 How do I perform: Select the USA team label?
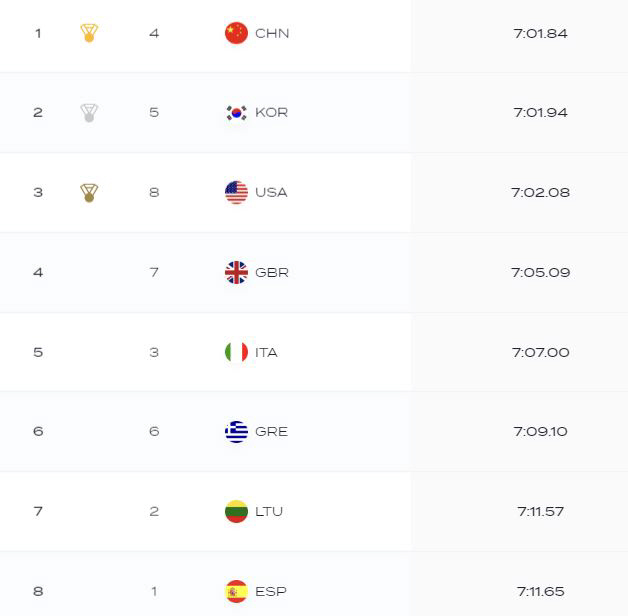(271, 193)
